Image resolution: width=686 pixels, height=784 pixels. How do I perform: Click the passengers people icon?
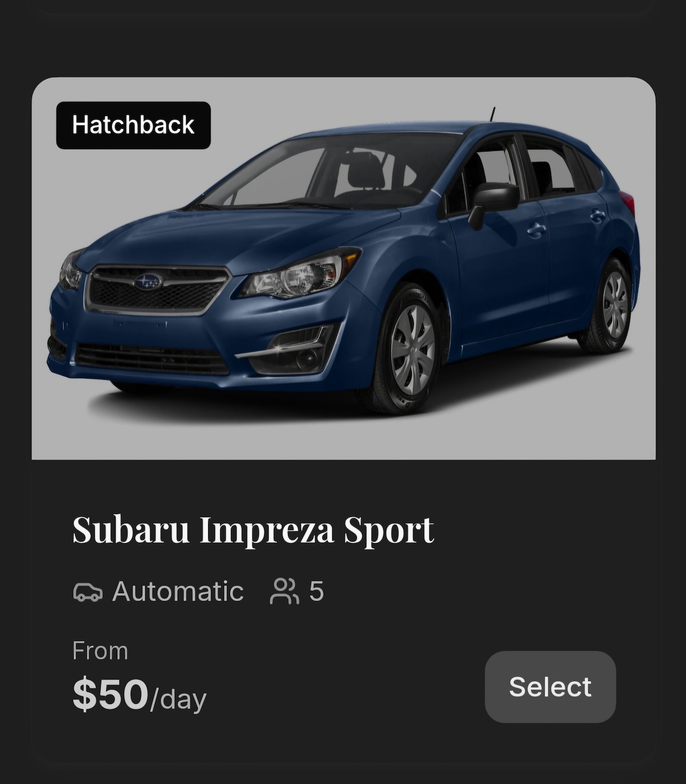[x=284, y=591]
